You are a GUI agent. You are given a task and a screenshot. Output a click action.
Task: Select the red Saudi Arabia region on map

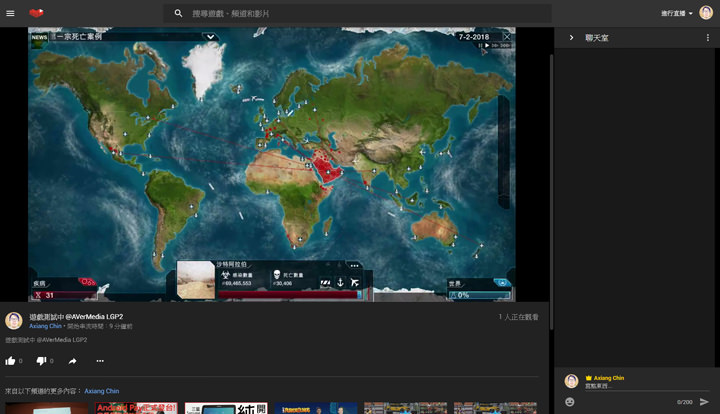point(327,169)
